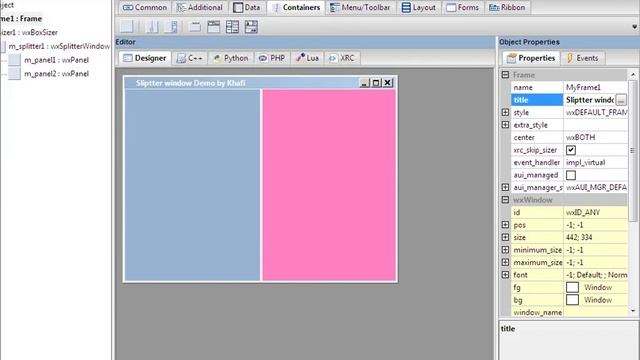Select the 'wxDEFAULT_FRAM' style value
The image size is (640, 360).
pos(596,112)
